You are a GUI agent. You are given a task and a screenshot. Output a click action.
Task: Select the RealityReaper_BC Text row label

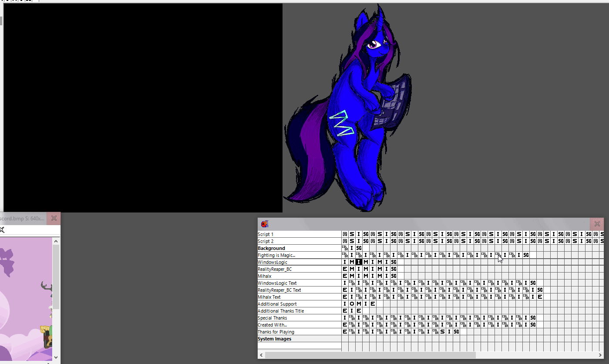point(299,290)
